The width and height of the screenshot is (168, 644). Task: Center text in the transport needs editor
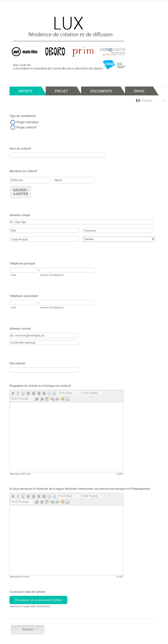click(x=34, y=496)
